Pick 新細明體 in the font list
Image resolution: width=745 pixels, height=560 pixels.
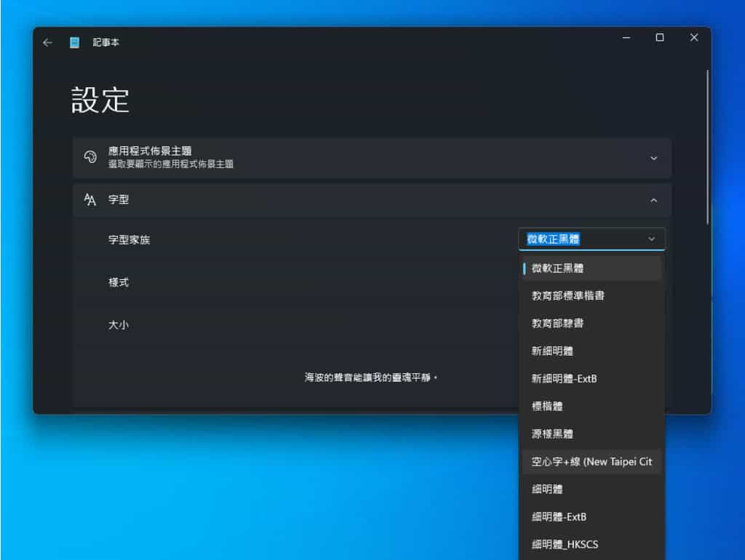tap(591, 351)
